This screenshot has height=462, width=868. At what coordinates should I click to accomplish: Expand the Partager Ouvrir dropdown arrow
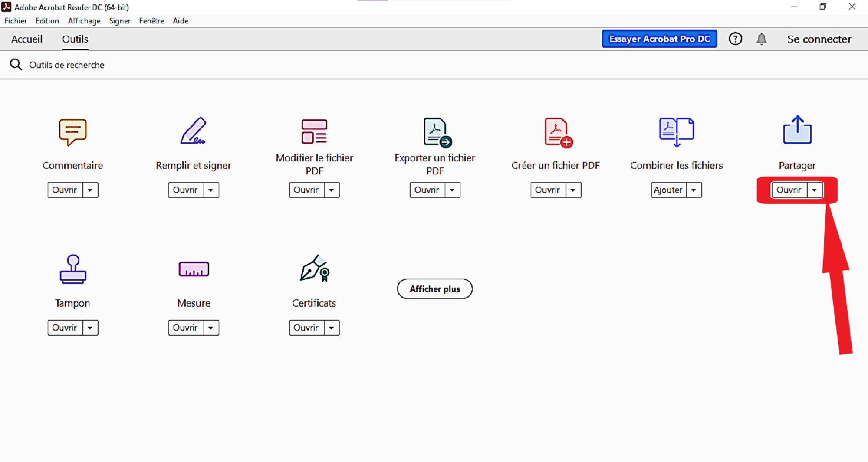(815, 190)
